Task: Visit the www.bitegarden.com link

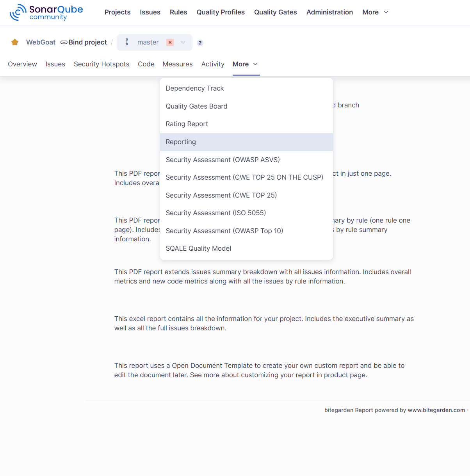Action: pyautogui.click(x=436, y=410)
